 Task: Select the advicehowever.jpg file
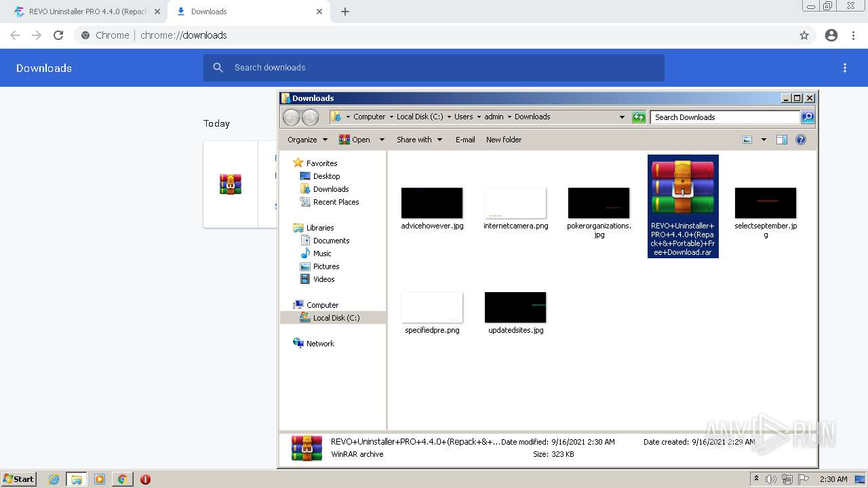point(432,208)
